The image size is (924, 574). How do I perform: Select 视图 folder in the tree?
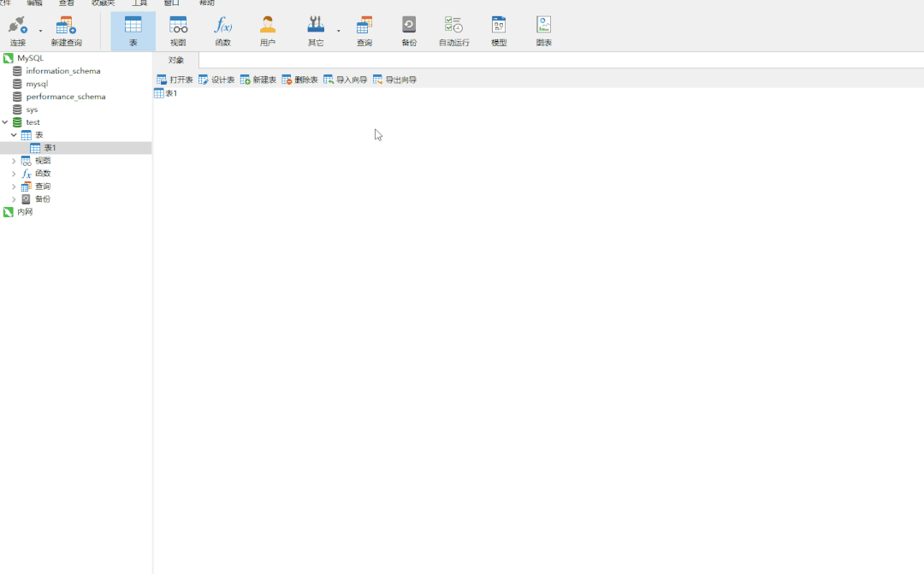[43, 160]
